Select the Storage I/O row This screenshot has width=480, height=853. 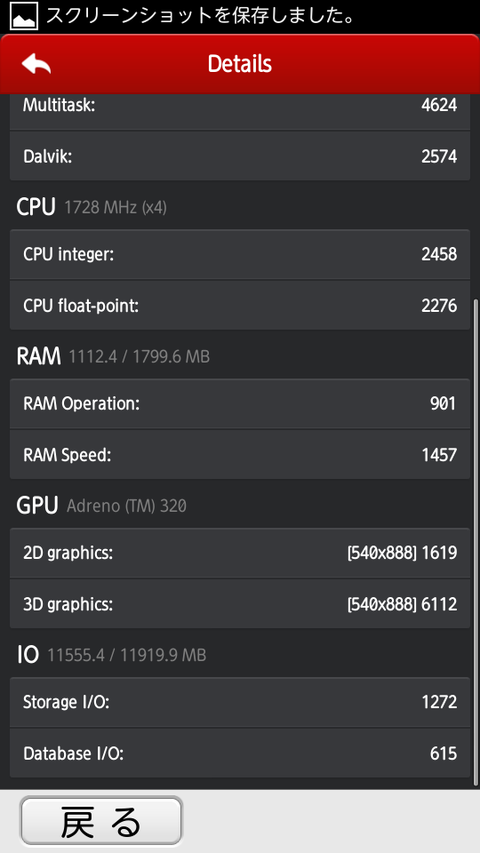pos(240,702)
